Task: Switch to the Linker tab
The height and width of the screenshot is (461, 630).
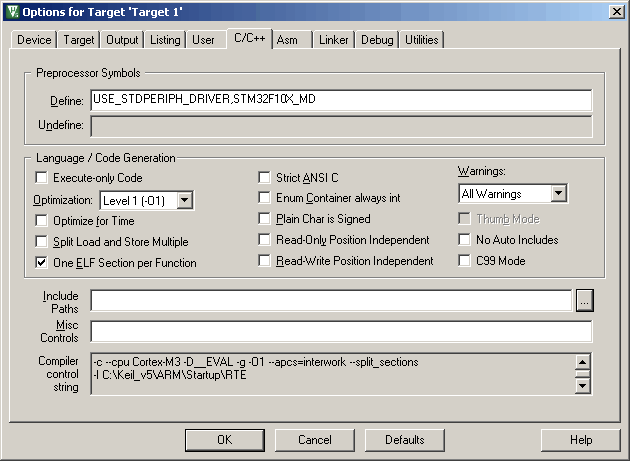Action: (x=332, y=40)
